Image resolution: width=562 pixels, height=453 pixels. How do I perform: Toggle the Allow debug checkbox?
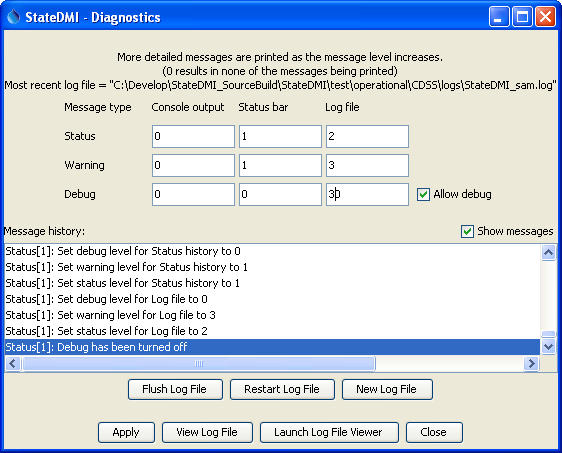[x=423, y=195]
